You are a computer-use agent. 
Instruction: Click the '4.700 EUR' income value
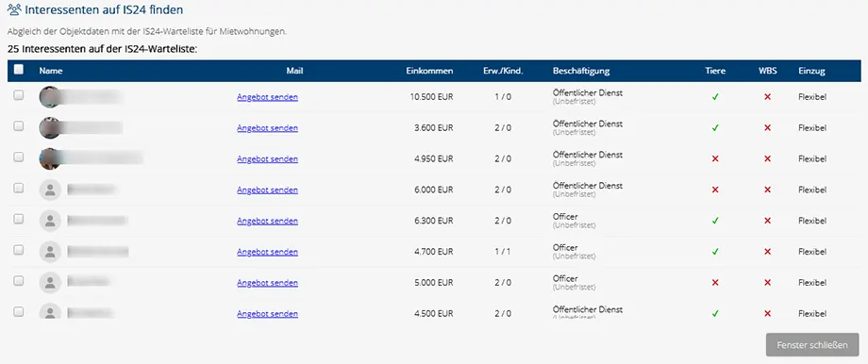point(433,252)
